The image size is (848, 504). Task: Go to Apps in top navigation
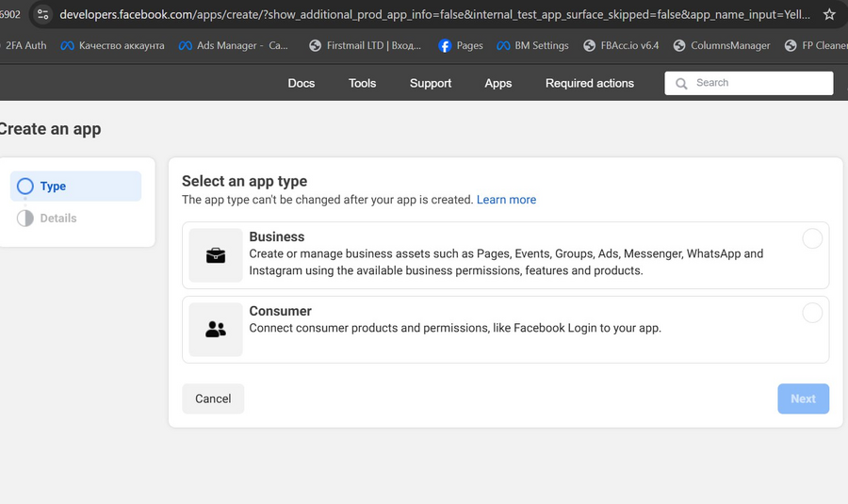(x=498, y=83)
